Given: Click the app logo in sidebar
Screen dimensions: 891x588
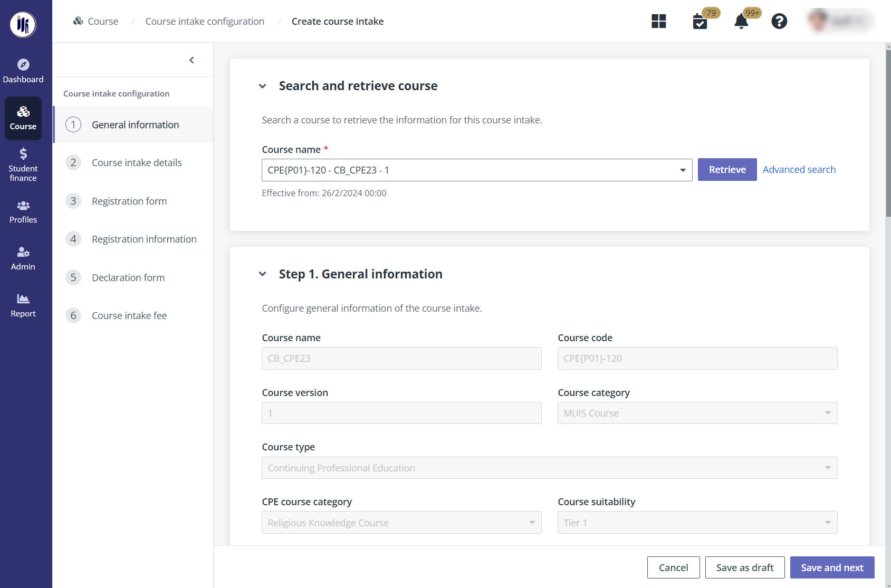Looking at the screenshot, I should pyautogui.click(x=23, y=24).
